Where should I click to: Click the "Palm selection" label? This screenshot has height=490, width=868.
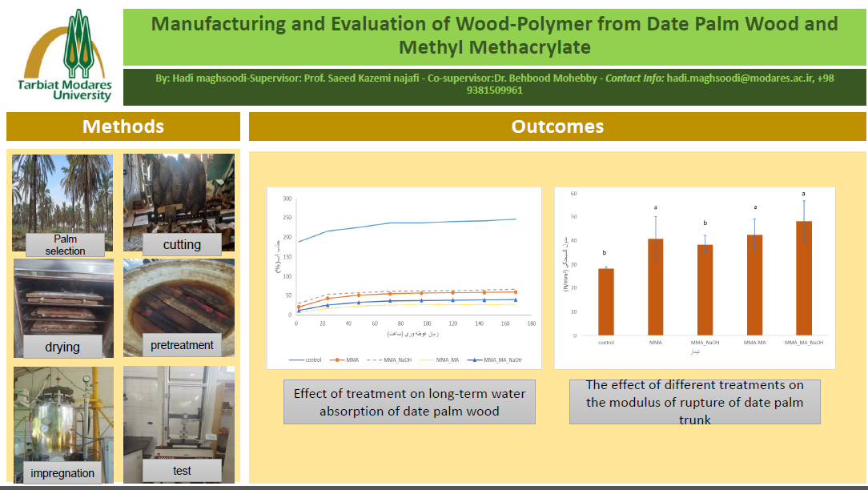[x=65, y=245]
